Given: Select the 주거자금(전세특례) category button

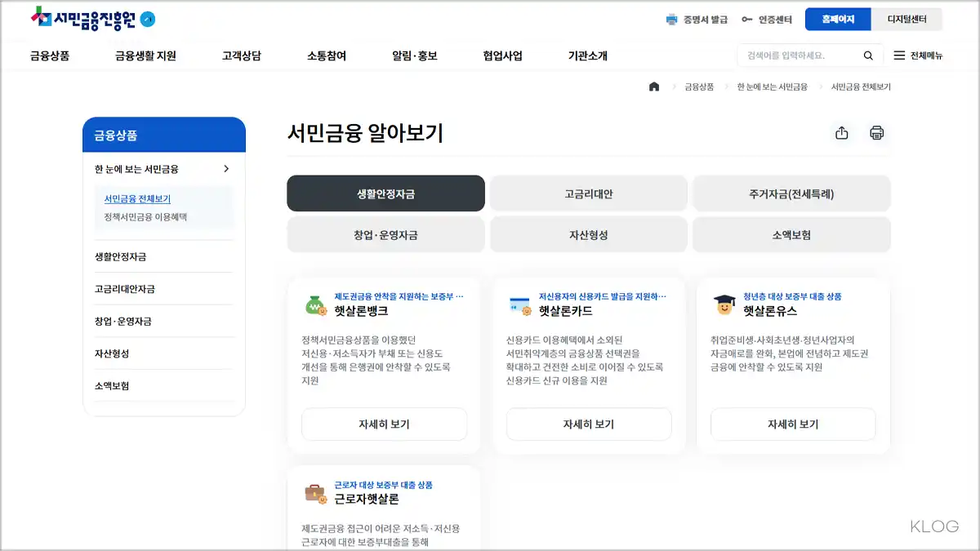Looking at the screenshot, I should point(791,193).
